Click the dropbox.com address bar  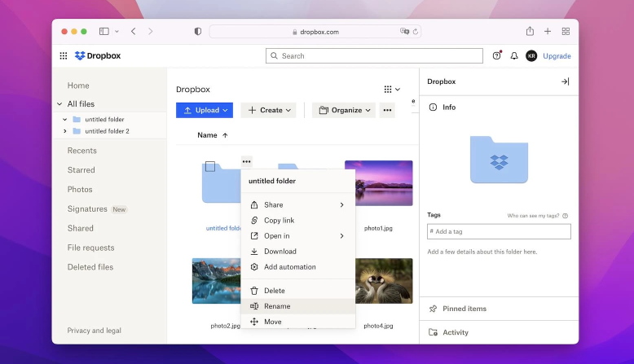(x=315, y=32)
